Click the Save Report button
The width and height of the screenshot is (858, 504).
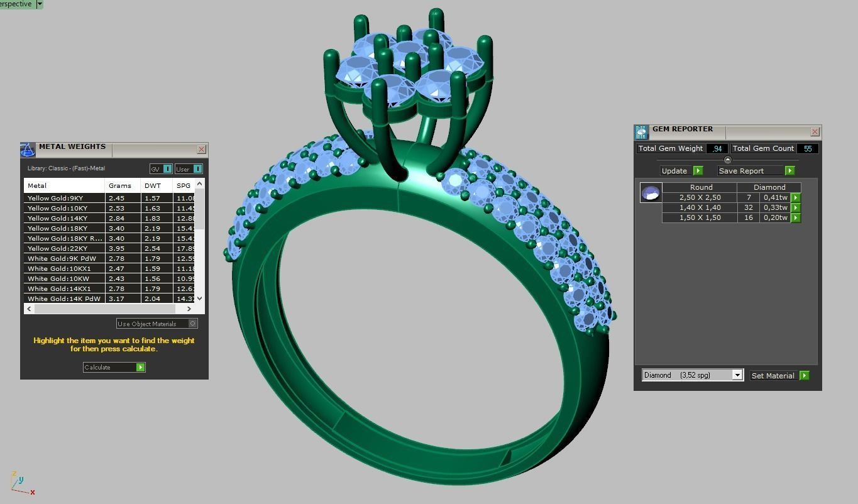756,171
